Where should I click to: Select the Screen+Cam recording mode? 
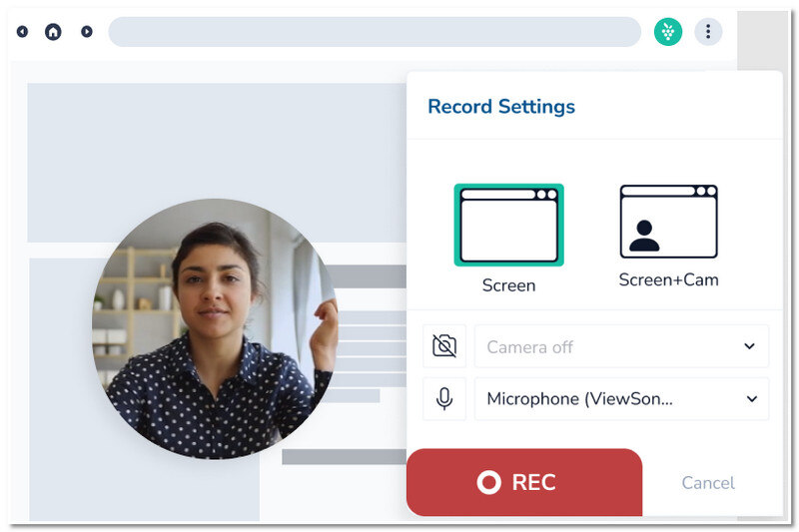point(668,222)
